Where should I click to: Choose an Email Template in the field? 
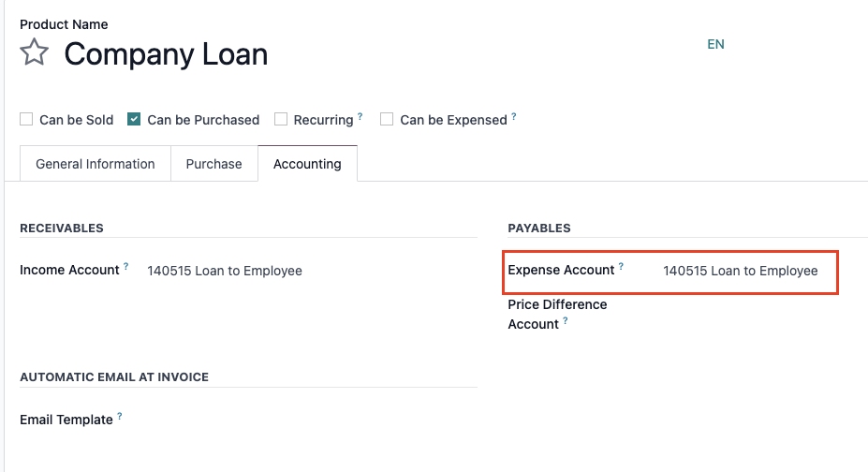pos(312,420)
